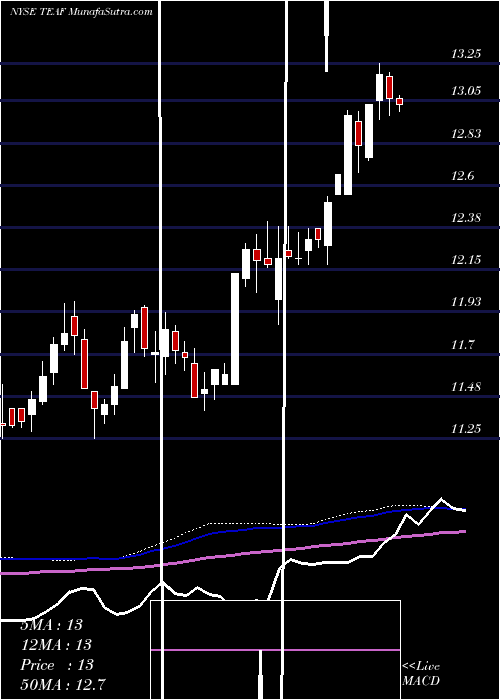Click the <<Live MACD label

coord(421,673)
